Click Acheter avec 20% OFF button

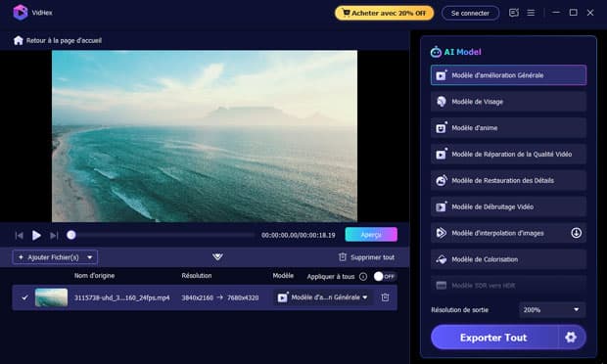coord(384,13)
